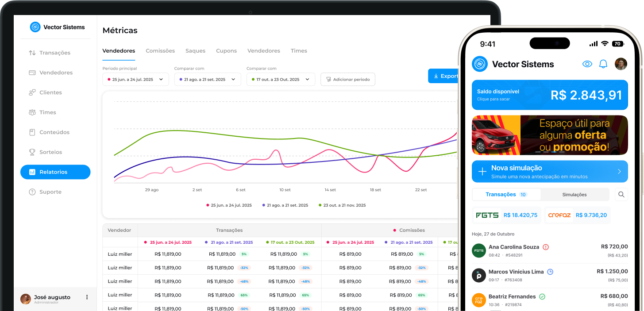Open the notifications bell in the phone app
Screen dimensions: 644x311
click(x=603, y=64)
